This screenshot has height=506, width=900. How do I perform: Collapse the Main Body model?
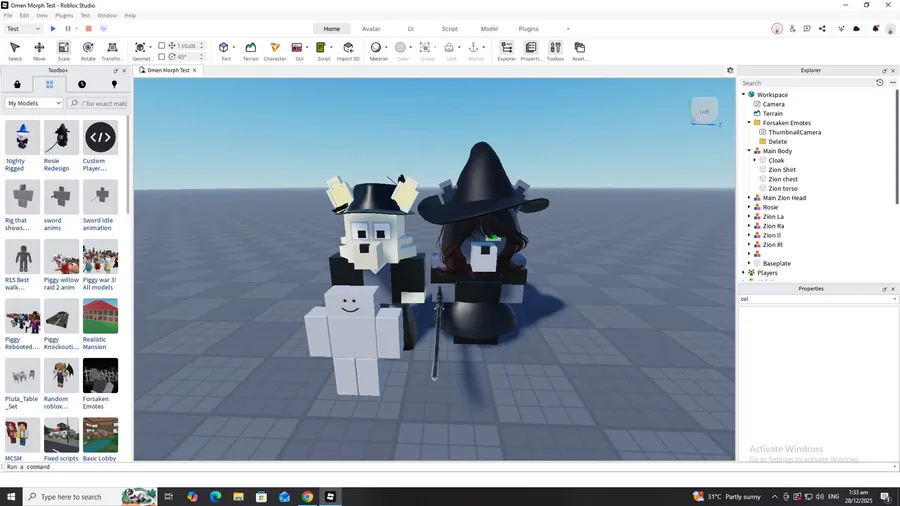[750, 151]
